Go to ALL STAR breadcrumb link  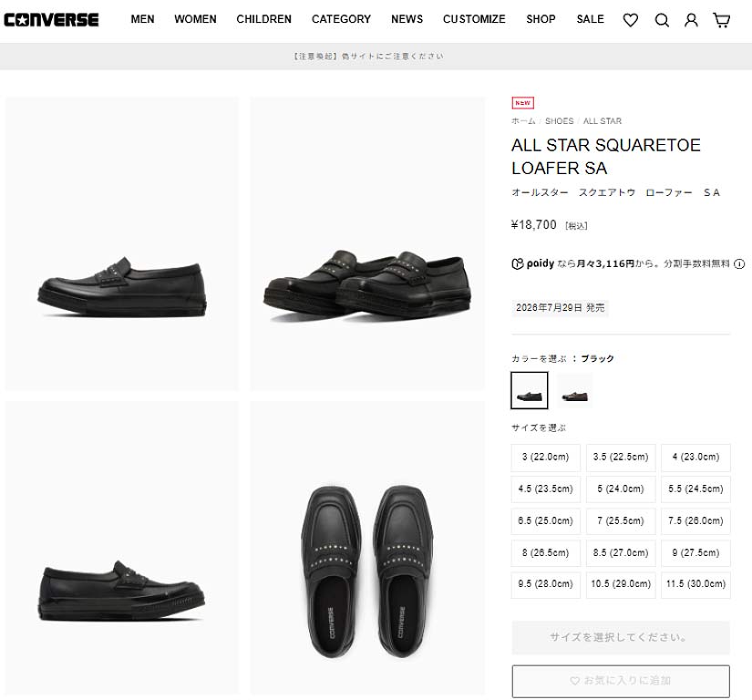602,121
